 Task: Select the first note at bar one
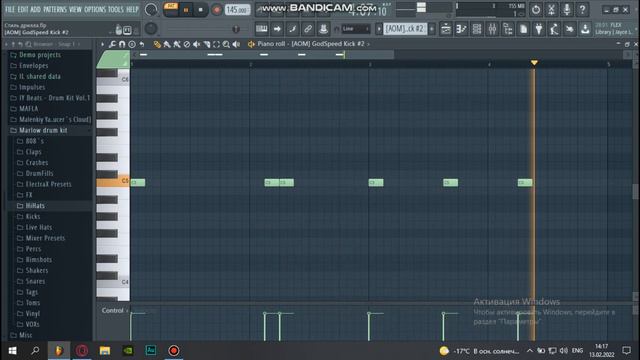coord(138,182)
